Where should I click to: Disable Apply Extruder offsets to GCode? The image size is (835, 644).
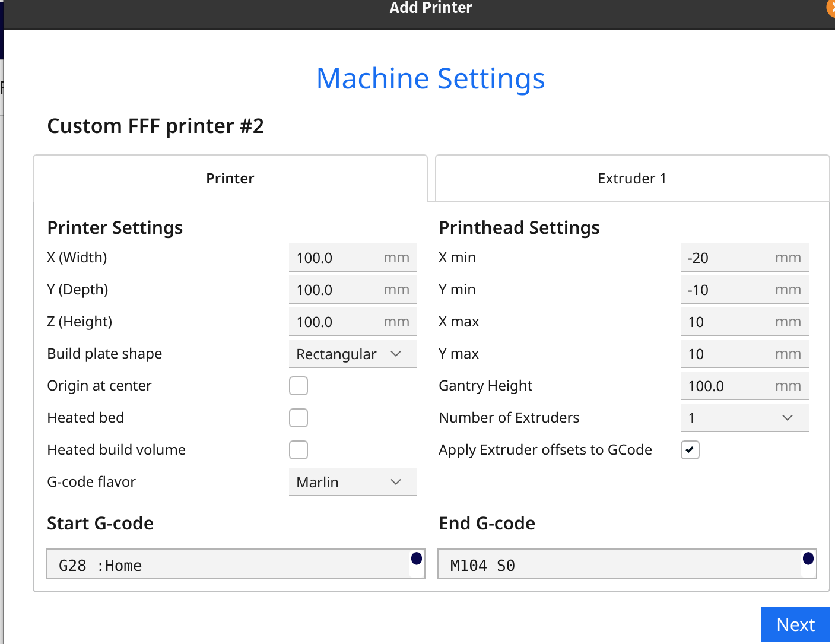(x=690, y=450)
